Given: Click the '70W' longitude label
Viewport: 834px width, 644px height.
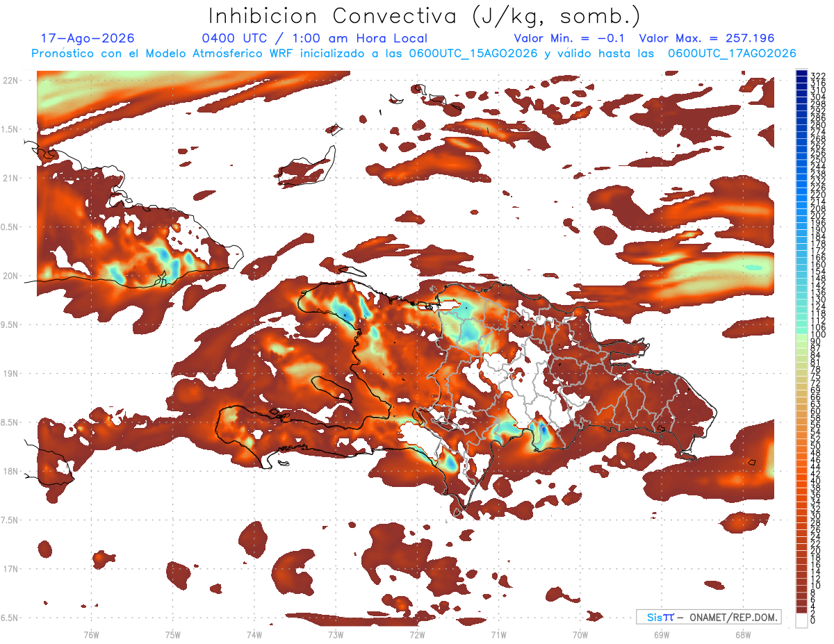Looking at the screenshot, I should [580, 634].
